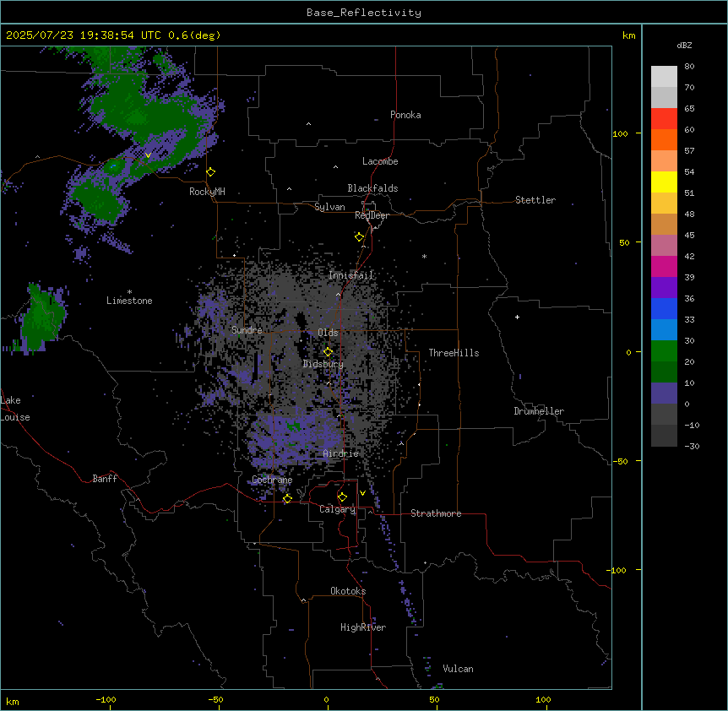Click the -100 tick on the bottom axis
The image size is (728, 711).
106,699
